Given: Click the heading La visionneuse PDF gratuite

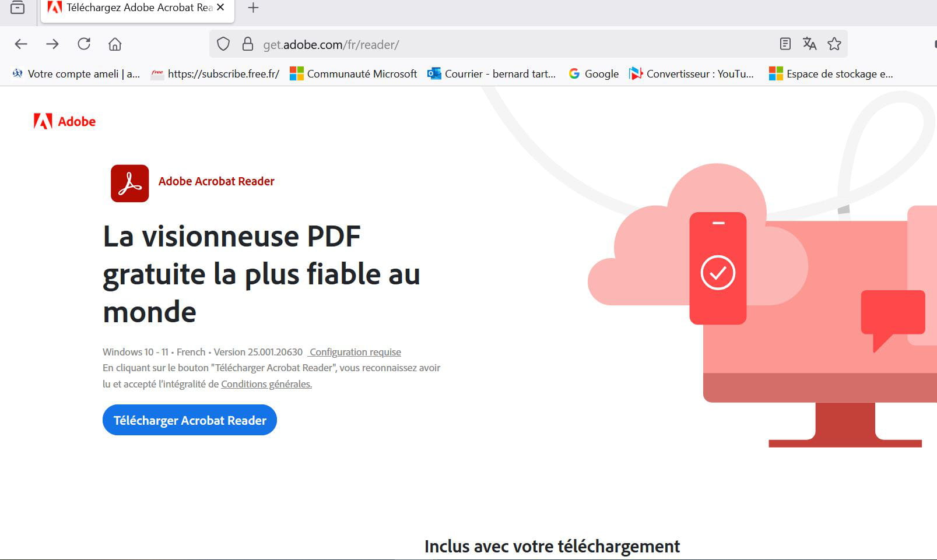Looking at the screenshot, I should [261, 274].
